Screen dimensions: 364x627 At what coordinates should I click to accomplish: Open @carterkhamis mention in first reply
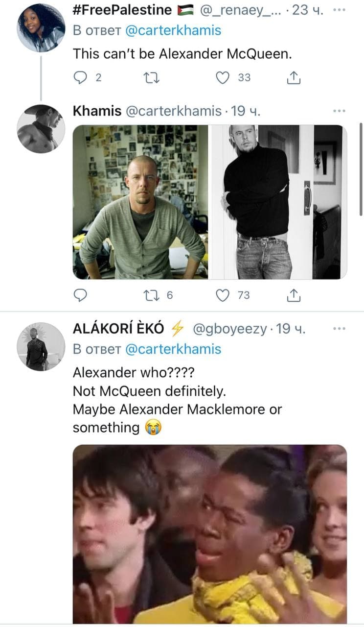(173, 30)
